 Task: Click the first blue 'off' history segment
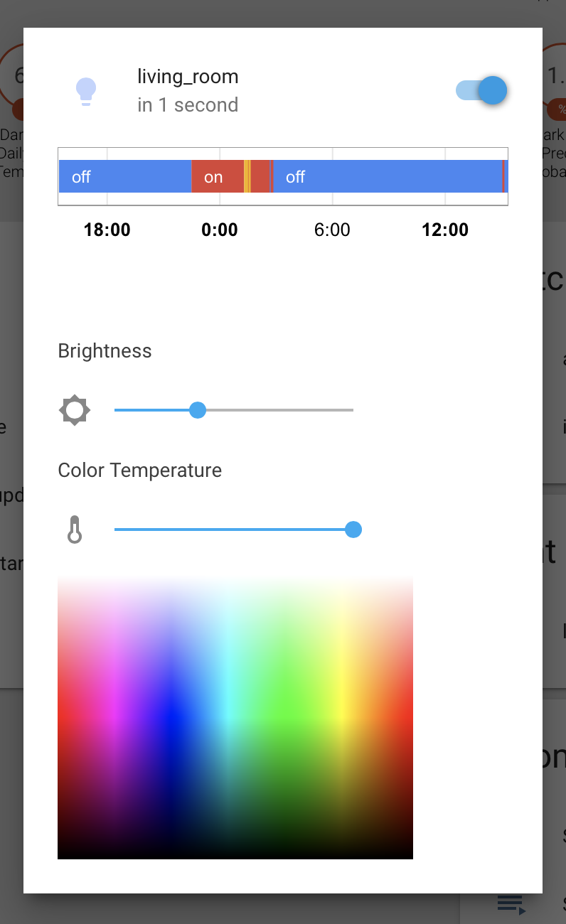[x=125, y=177]
